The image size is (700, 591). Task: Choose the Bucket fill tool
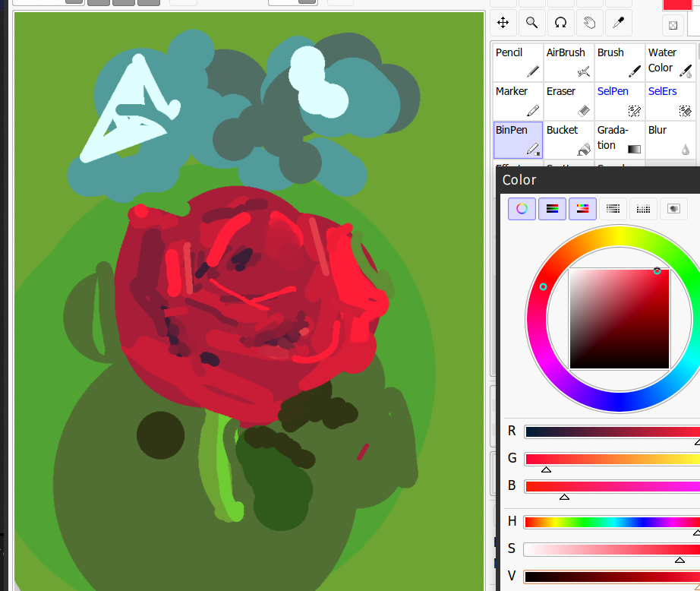[569, 140]
